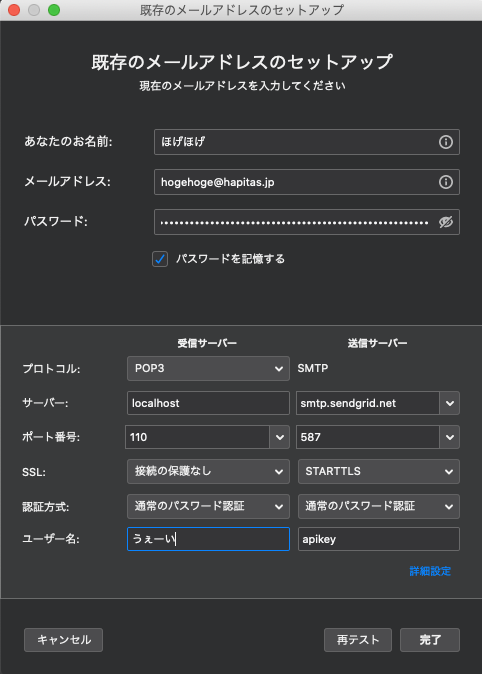The height and width of the screenshot is (674, 482).
Task: Open the incoming 認証方式 dropdown
Action: [208, 506]
